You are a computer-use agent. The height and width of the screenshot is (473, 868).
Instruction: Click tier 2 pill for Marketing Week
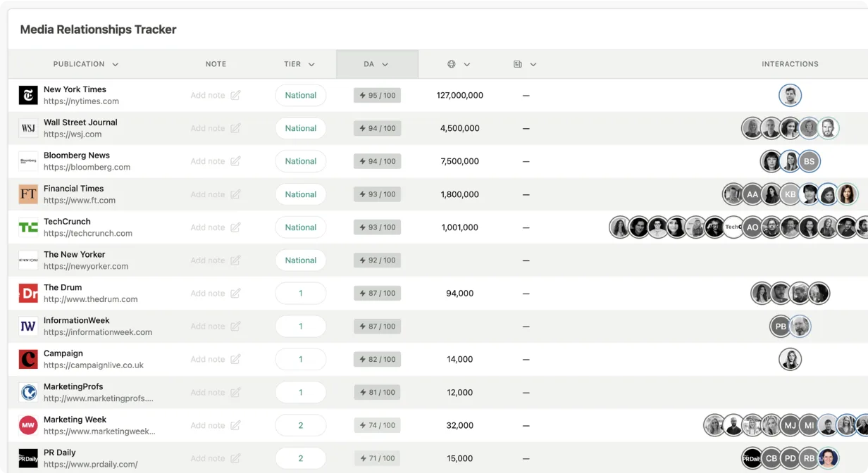click(301, 425)
